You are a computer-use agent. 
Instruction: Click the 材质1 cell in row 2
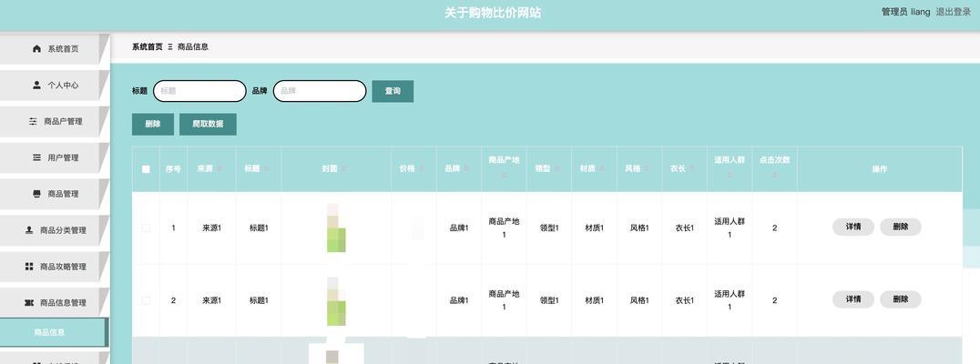[595, 301]
